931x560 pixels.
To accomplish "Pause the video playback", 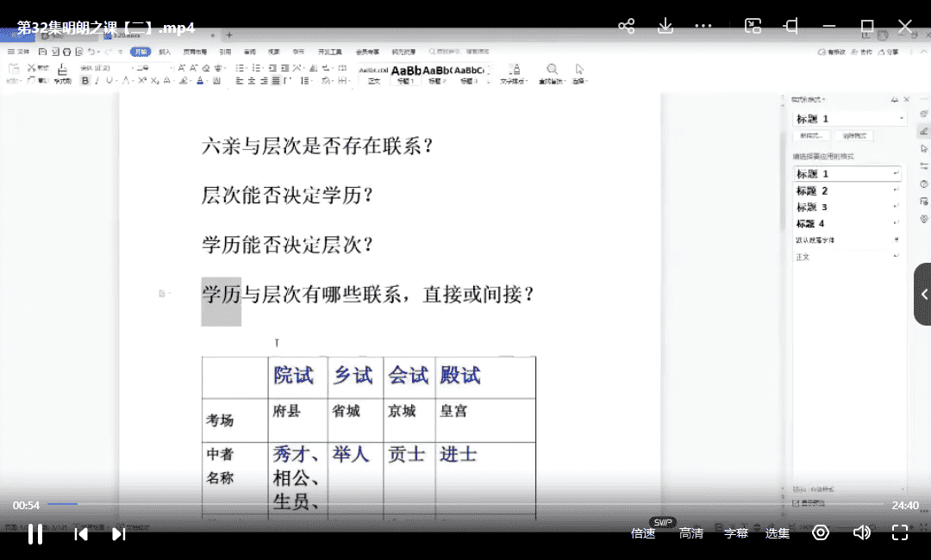I will [x=35, y=533].
